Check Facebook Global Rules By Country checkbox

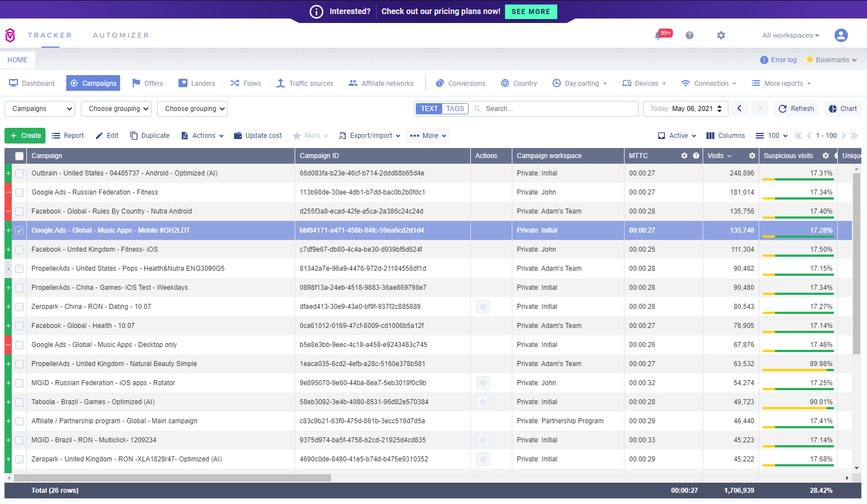20,211
